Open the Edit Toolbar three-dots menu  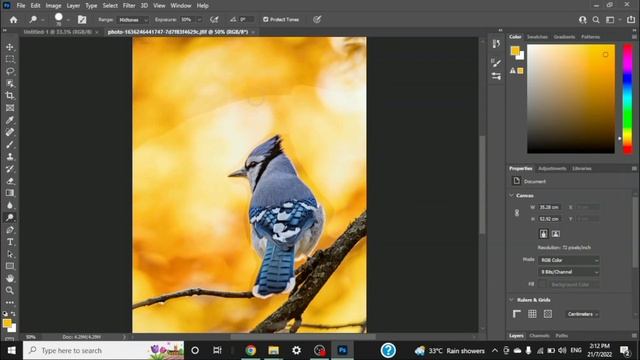(x=10, y=302)
